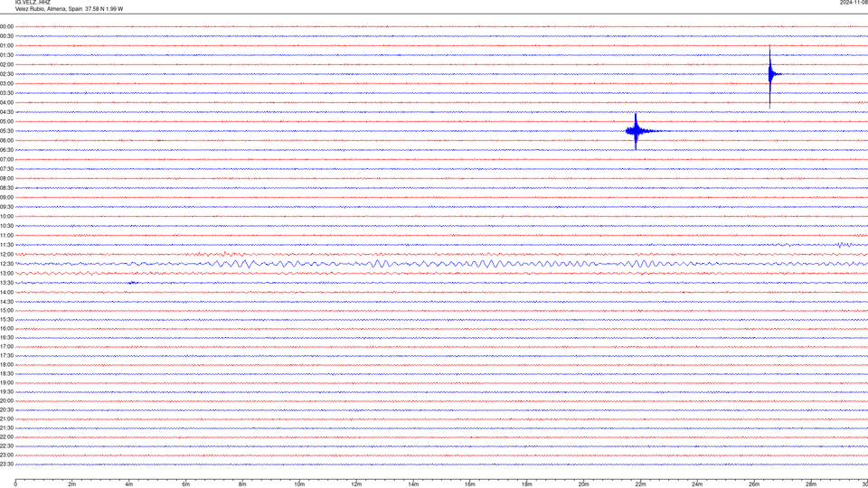
Task: Click the 15:30 time label
Action: click(6, 320)
